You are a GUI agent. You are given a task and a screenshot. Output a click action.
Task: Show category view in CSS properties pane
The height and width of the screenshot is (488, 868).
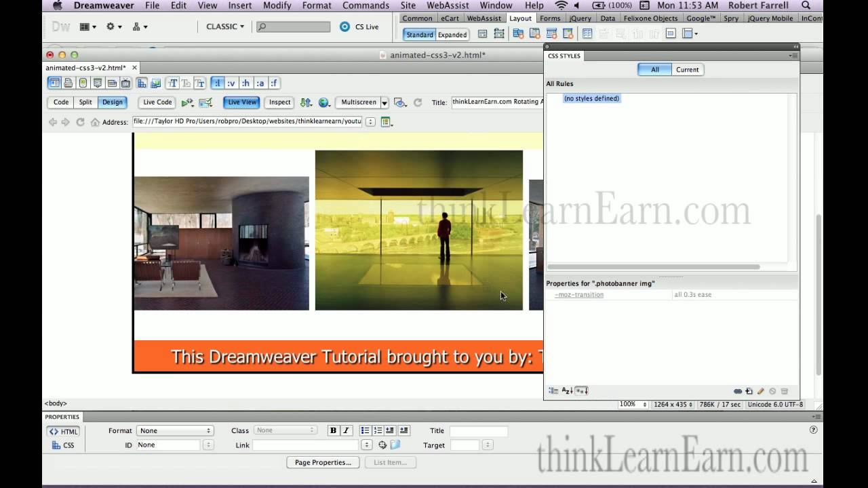(553, 391)
